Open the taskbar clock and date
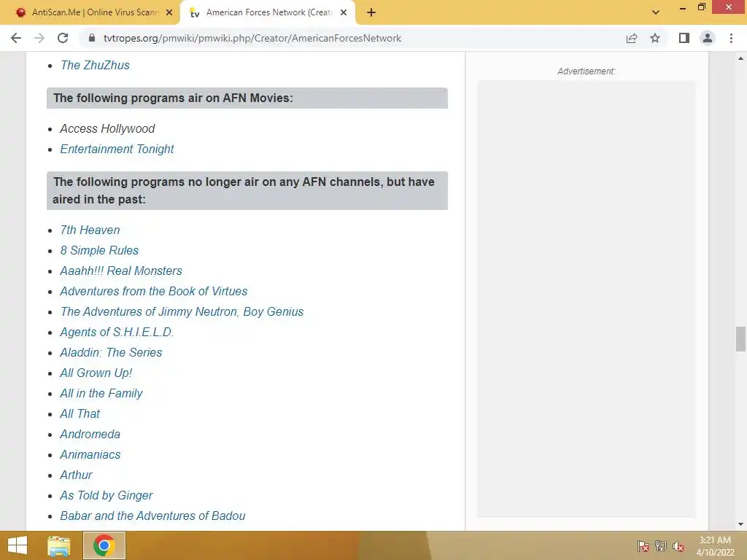Screen dimensions: 747x560 tap(715, 546)
